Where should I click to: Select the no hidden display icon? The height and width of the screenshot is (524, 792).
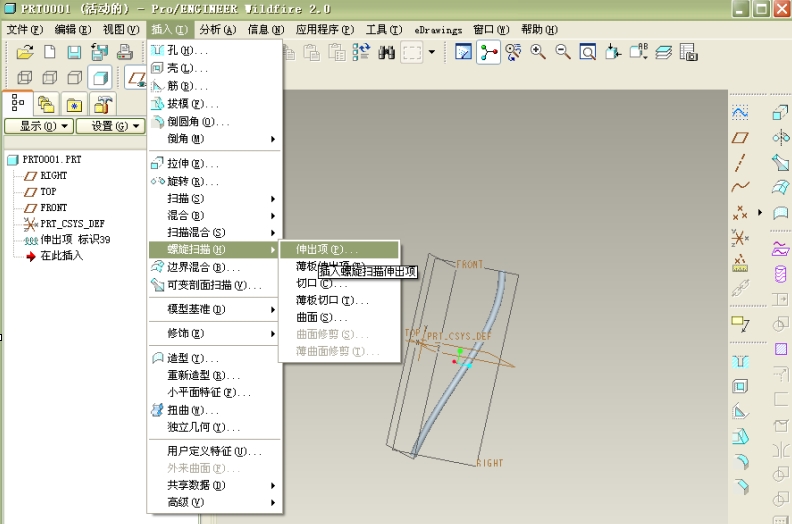click(75, 77)
